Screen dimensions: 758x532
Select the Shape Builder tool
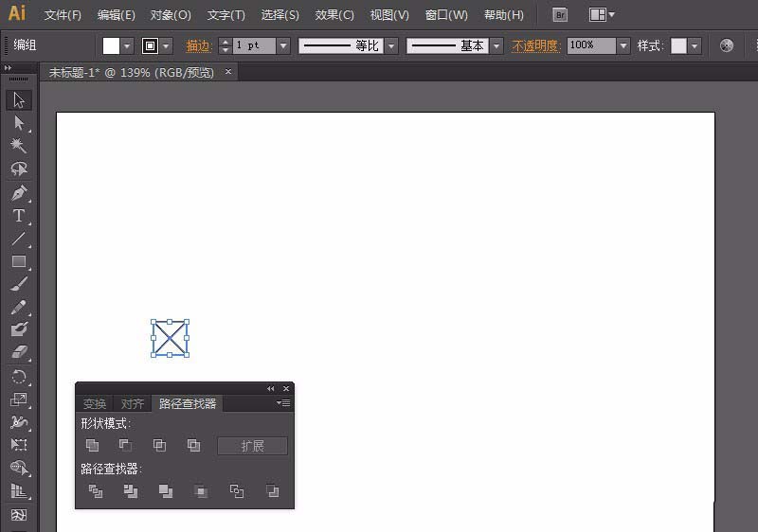click(19, 468)
